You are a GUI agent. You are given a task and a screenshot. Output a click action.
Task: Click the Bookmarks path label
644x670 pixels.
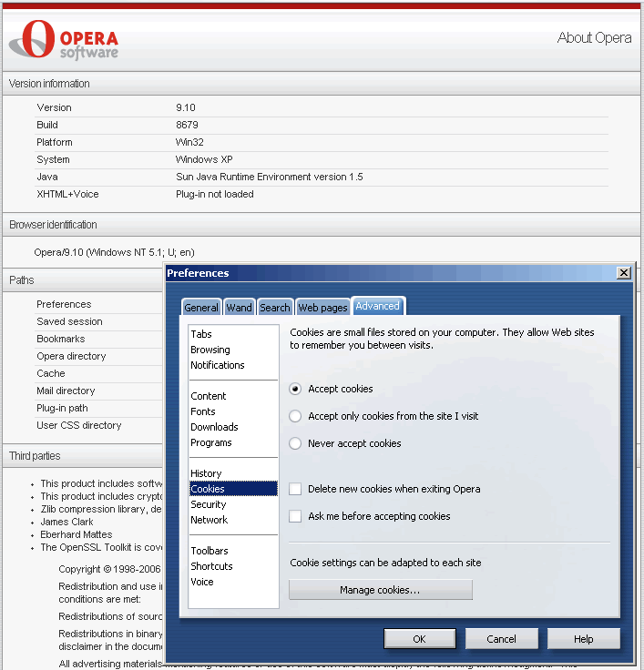click(x=61, y=339)
